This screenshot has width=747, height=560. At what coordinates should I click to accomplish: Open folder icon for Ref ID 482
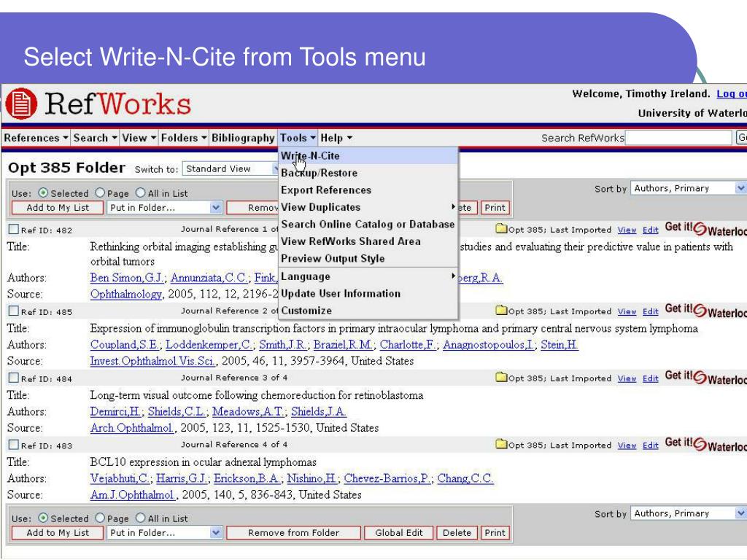tap(501, 228)
